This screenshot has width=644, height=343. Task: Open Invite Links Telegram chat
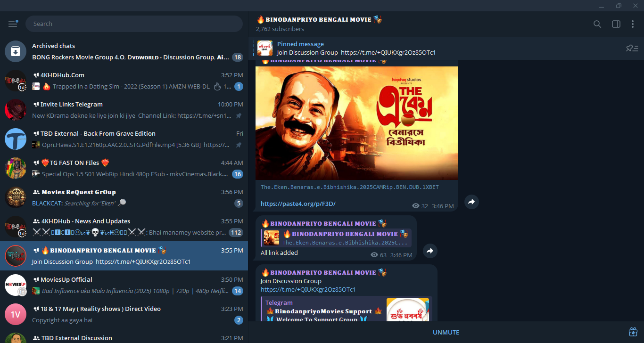pyautogui.click(x=124, y=110)
